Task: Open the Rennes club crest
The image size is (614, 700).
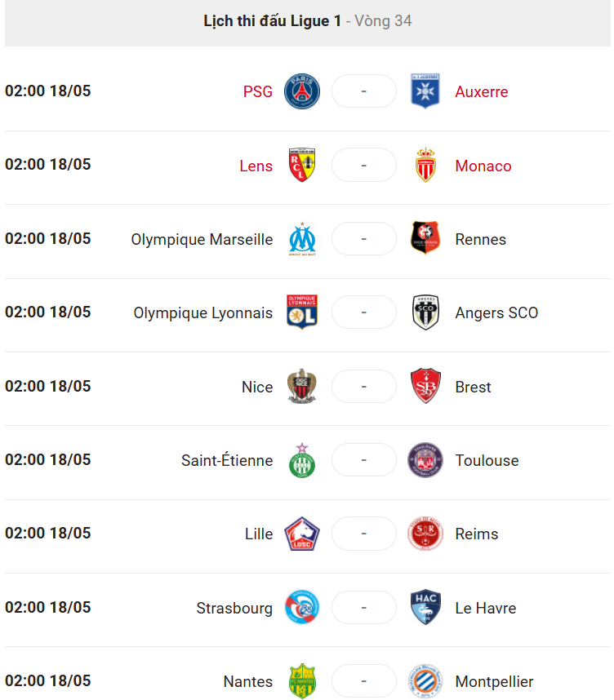Action: point(425,238)
